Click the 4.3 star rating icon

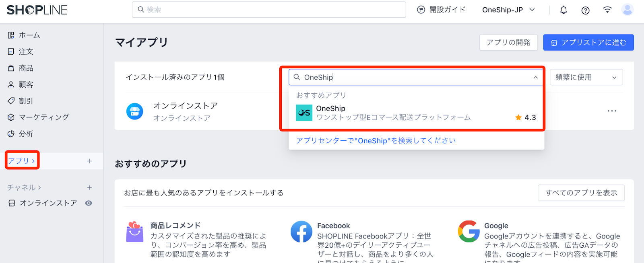click(518, 117)
